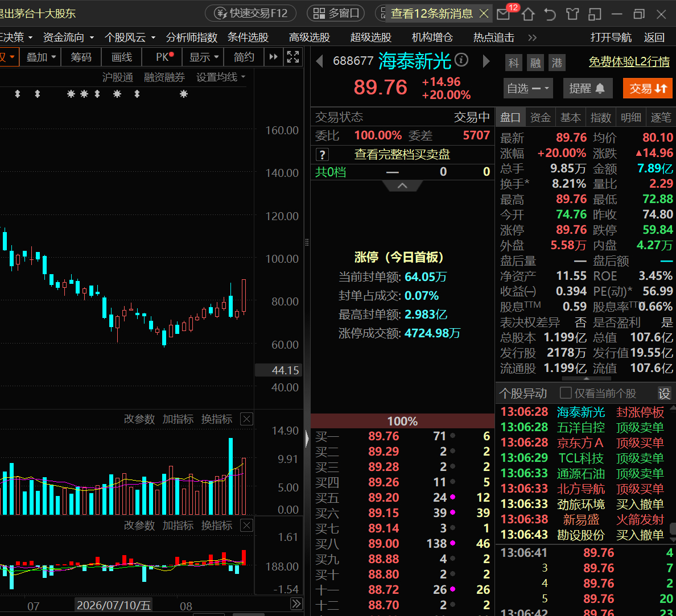Dismiss the new messages notification
The image size is (676, 616).
click(484, 14)
